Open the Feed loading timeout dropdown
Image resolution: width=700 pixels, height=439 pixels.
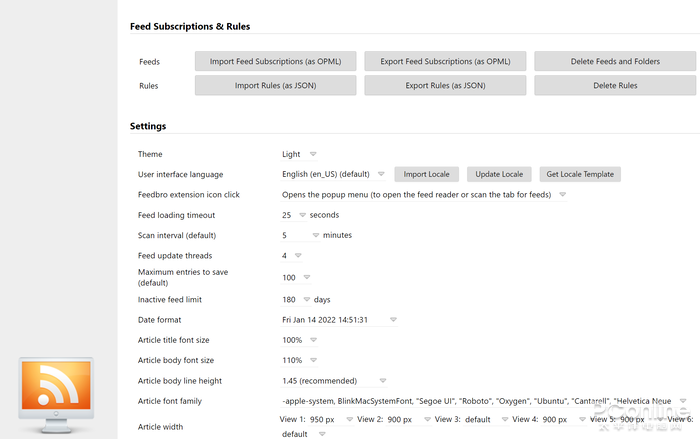pyautogui.click(x=292, y=215)
